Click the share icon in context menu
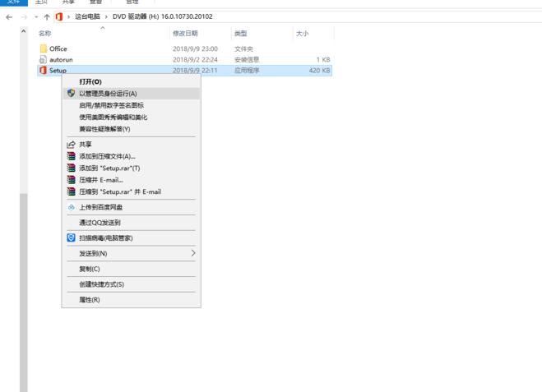This screenshot has width=542, height=392. [x=72, y=145]
